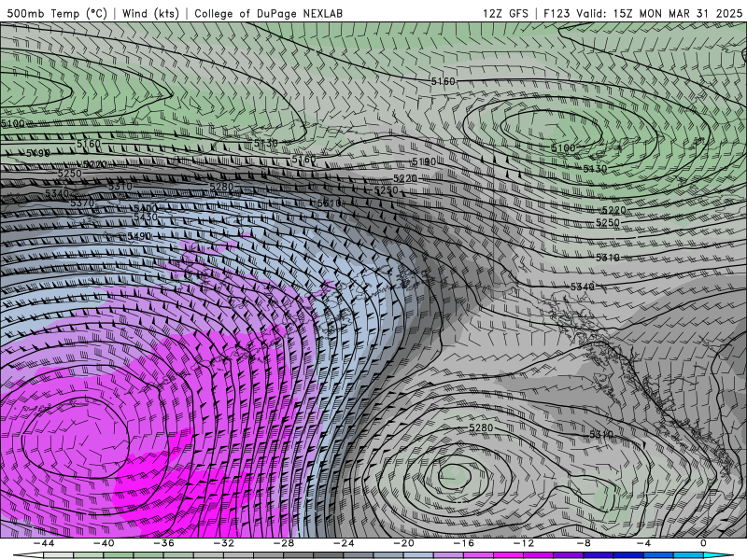Image resolution: width=747 pixels, height=560 pixels.
Task: Click the 5370 contour label
Action: [x=82, y=203]
